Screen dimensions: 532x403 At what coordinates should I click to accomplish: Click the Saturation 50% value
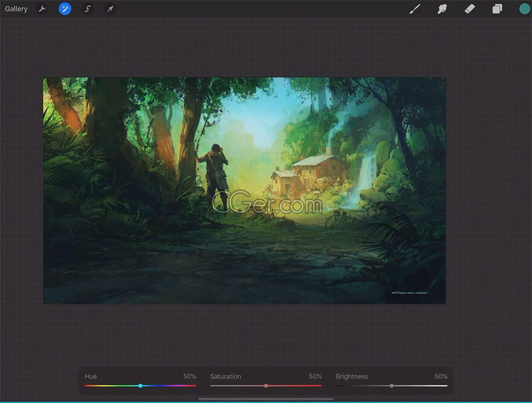click(x=315, y=376)
